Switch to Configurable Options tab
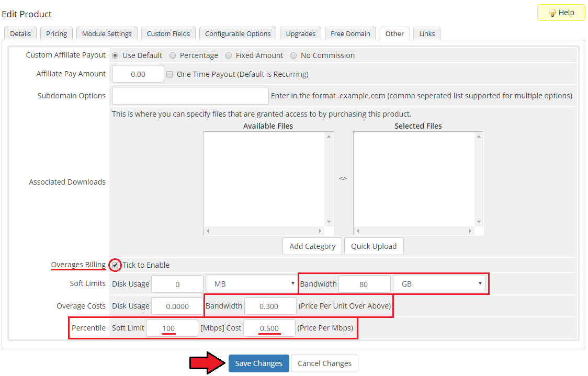The height and width of the screenshot is (376, 588). pos(238,34)
